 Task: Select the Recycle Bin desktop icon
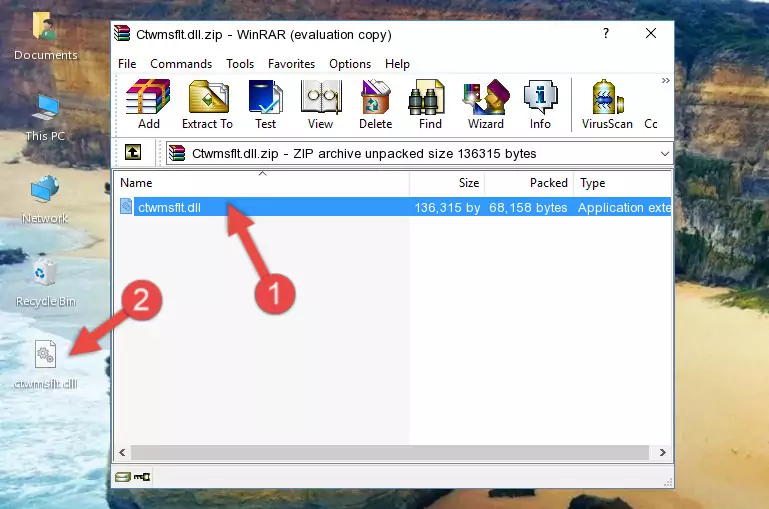tap(46, 283)
